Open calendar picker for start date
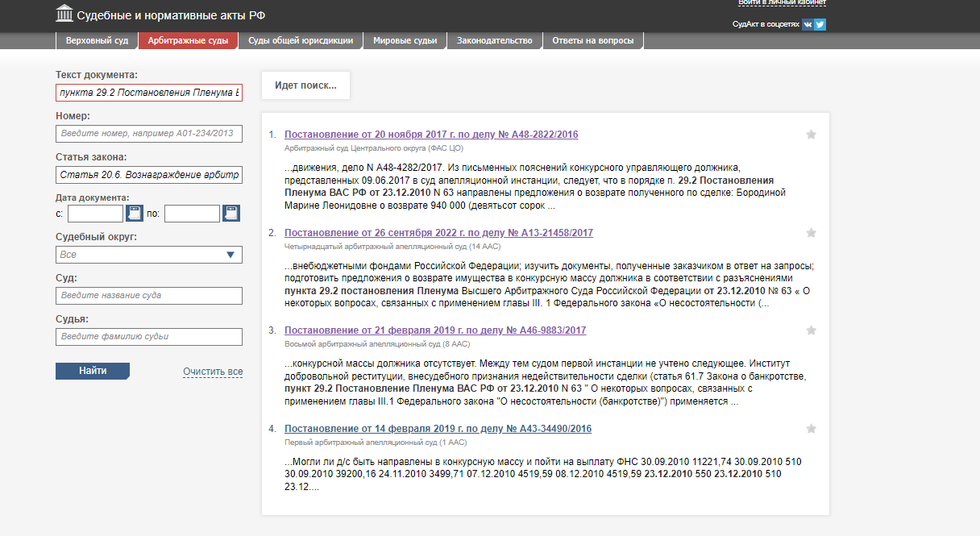 pos(135,214)
